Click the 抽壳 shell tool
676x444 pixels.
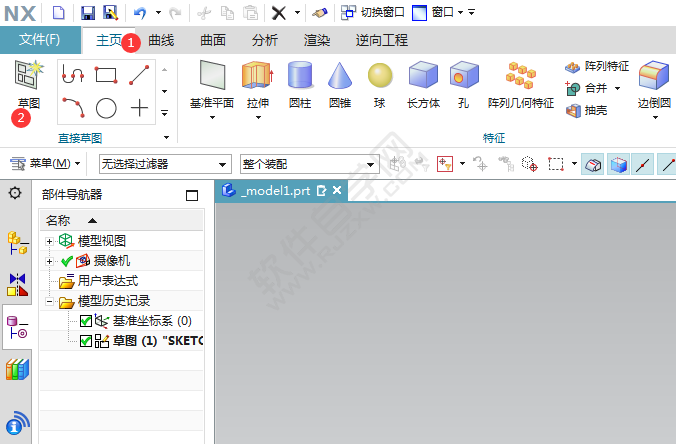click(586, 110)
